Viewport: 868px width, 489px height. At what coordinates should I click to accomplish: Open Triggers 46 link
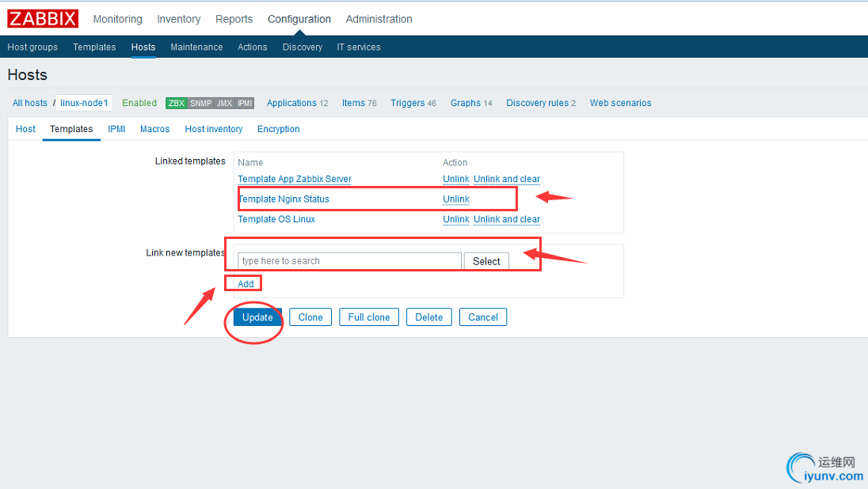413,103
